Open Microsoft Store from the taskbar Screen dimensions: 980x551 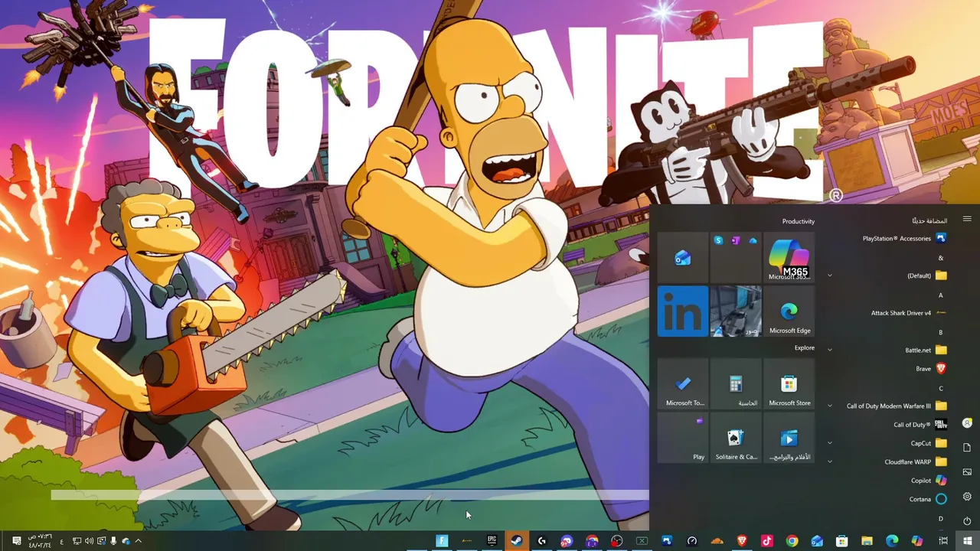[x=841, y=541]
